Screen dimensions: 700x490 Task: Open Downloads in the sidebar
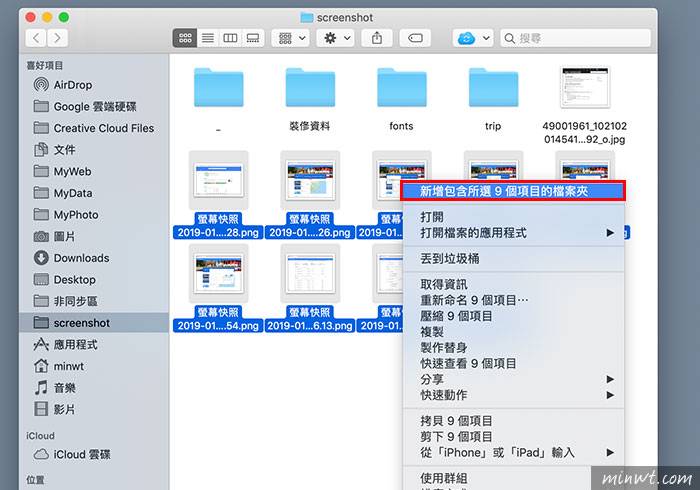click(81, 258)
